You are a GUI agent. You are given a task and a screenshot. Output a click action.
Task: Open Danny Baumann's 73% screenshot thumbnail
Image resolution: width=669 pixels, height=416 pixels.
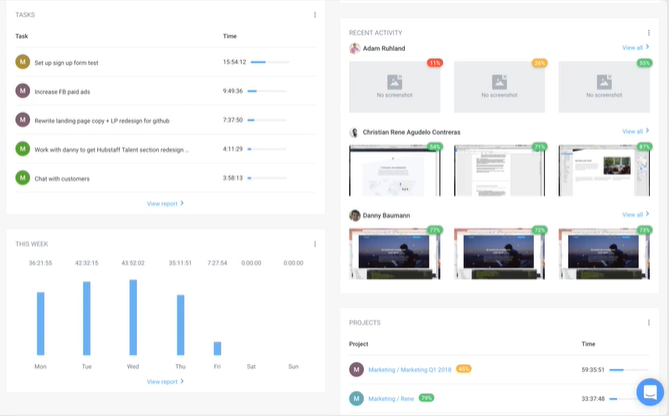[604, 254]
